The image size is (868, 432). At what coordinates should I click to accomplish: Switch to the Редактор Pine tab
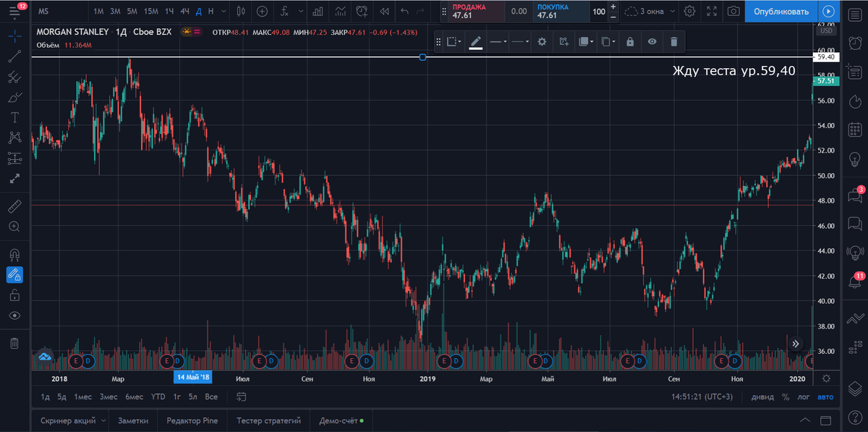click(192, 420)
